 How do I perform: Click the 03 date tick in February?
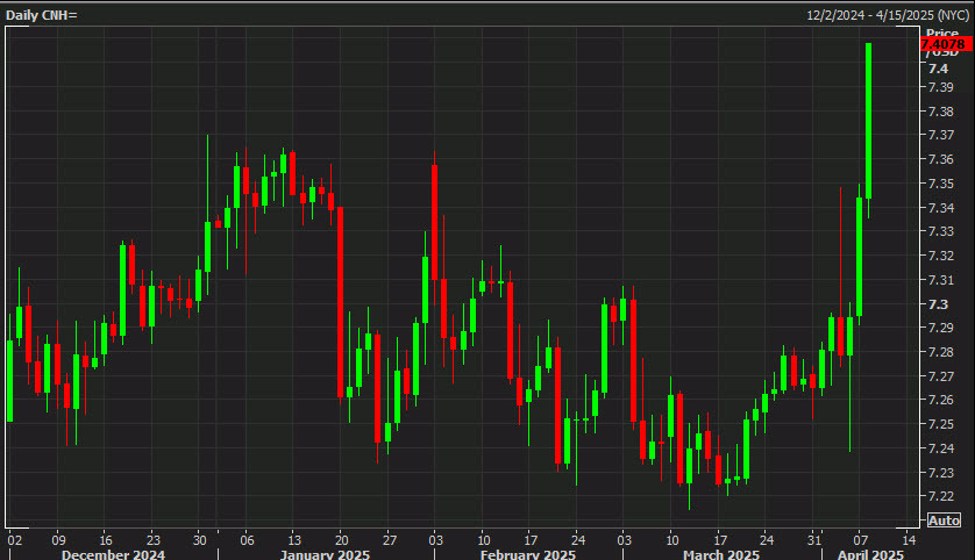(435, 540)
